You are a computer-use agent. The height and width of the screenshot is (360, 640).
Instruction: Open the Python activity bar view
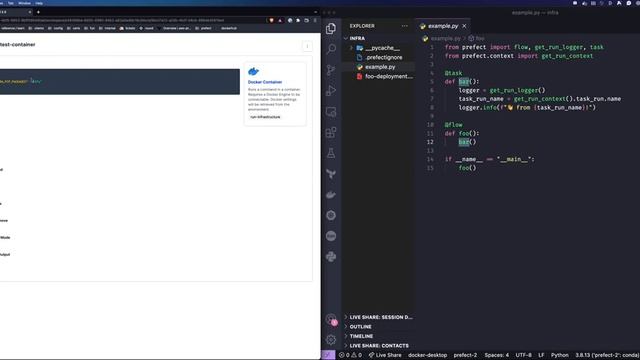tap(331, 257)
